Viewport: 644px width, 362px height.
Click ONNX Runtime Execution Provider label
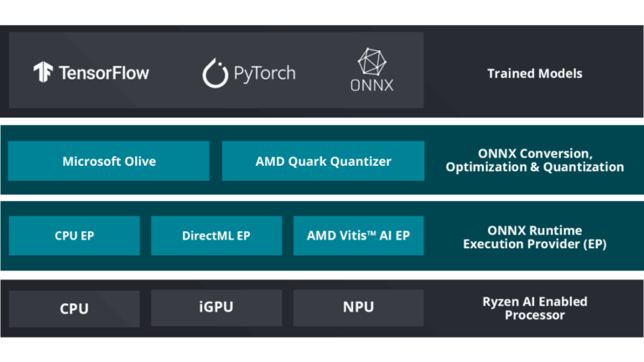click(x=535, y=237)
